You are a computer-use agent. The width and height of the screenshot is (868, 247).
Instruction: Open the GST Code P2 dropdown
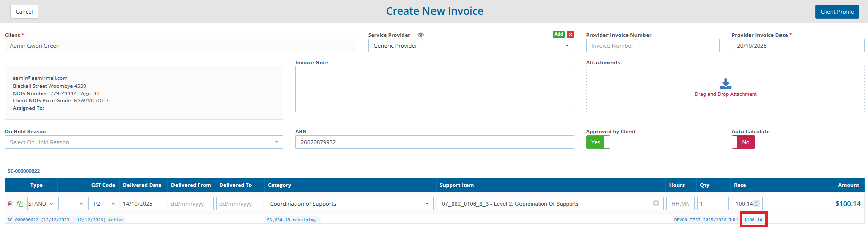pos(103,204)
